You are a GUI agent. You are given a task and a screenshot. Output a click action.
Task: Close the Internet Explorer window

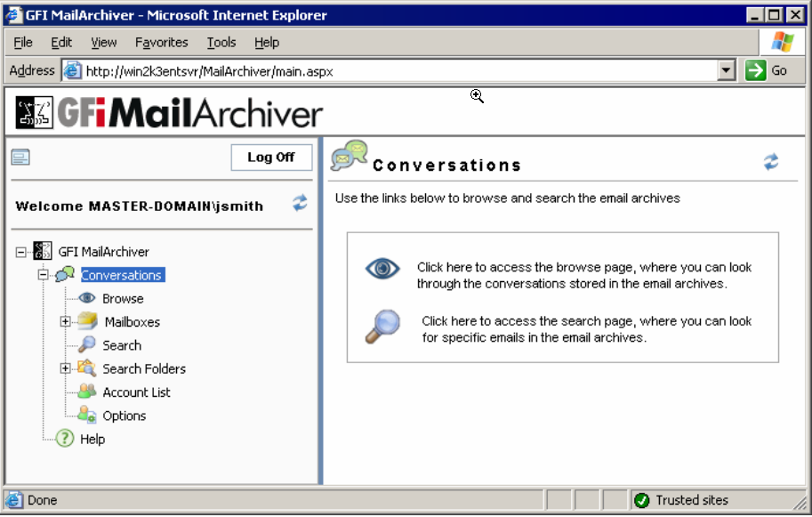[x=795, y=14]
